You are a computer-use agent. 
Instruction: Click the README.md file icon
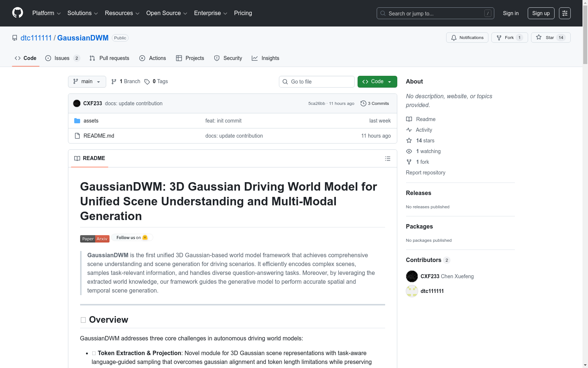(x=77, y=136)
